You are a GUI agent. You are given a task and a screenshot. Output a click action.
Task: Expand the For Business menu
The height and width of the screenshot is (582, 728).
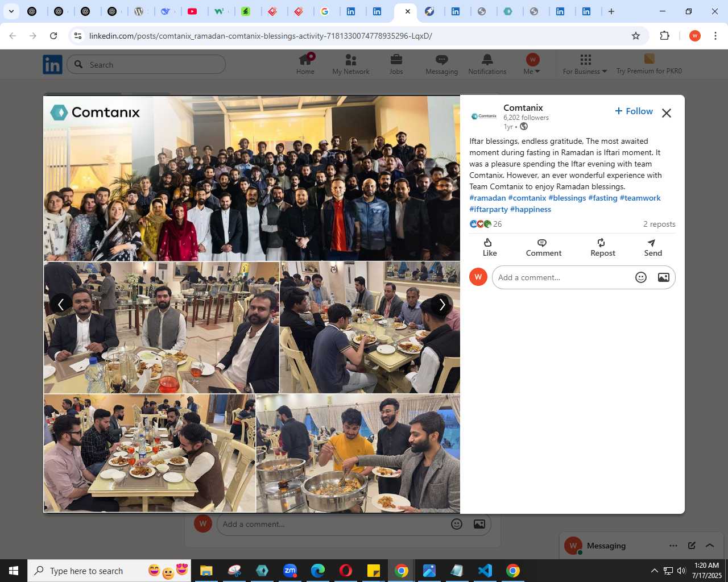coord(585,64)
